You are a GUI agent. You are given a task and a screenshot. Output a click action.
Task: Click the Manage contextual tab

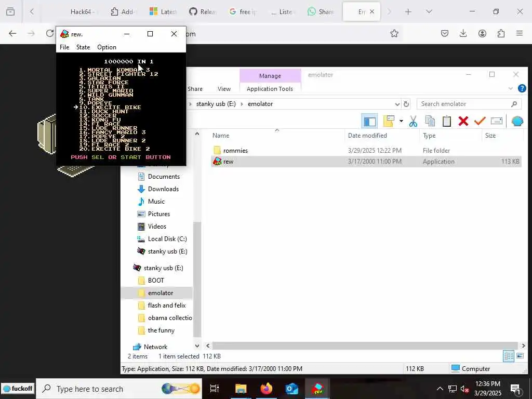tap(270, 76)
